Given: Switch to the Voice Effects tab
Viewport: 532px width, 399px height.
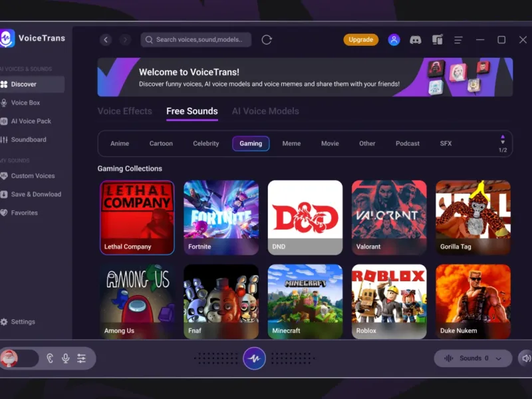Looking at the screenshot, I should [x=124, y=111].
